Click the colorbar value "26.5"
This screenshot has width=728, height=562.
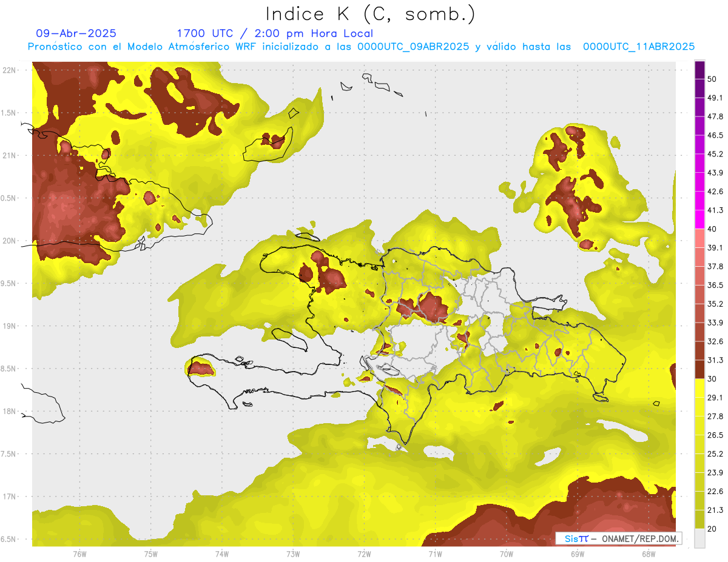[x=715, y=435]
